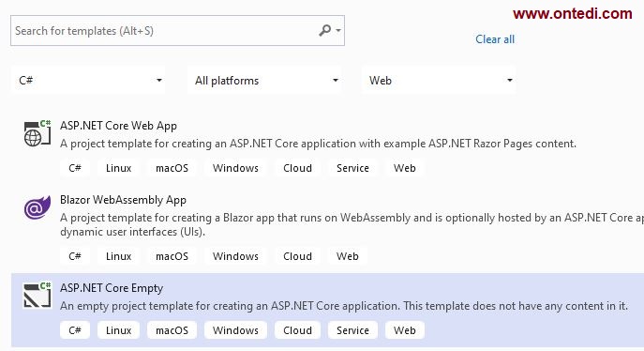The height and width of the screenshot is (351, 644).
Task: Choose the Blazor WebAssembly App title
Action: pyautogui.click(x=123, y=200)
